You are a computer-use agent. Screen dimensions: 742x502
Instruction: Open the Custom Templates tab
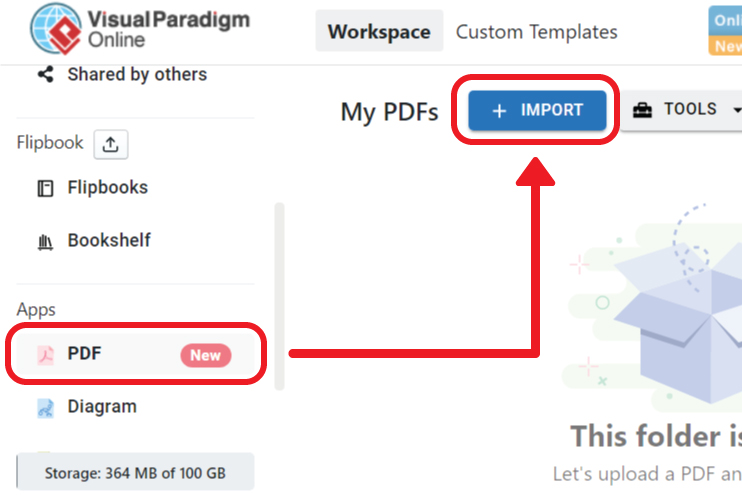pos(536,32)
